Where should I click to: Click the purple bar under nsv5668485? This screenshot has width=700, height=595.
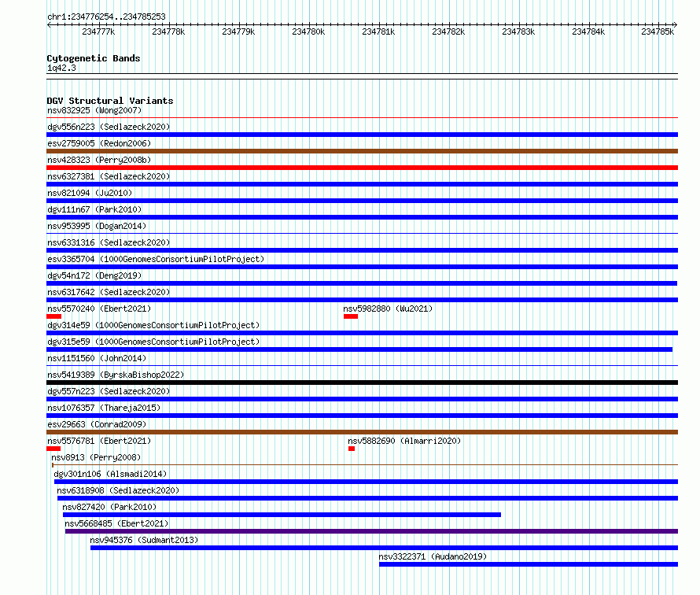371,531
